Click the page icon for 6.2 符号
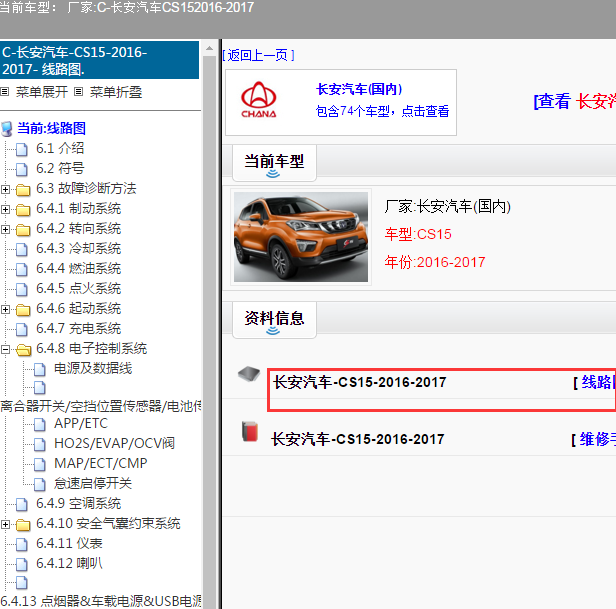This screenshot has height=609, width=616. click(x=22, y=169)
